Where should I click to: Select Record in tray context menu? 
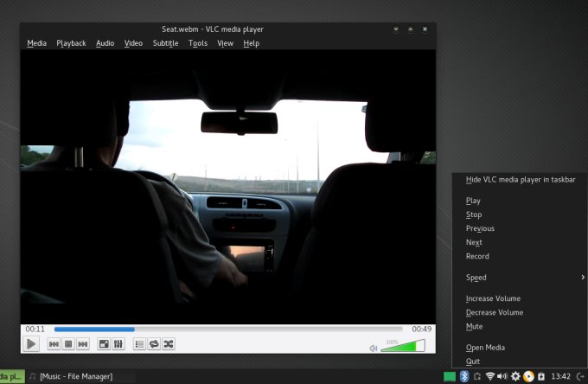coord(521,256)
